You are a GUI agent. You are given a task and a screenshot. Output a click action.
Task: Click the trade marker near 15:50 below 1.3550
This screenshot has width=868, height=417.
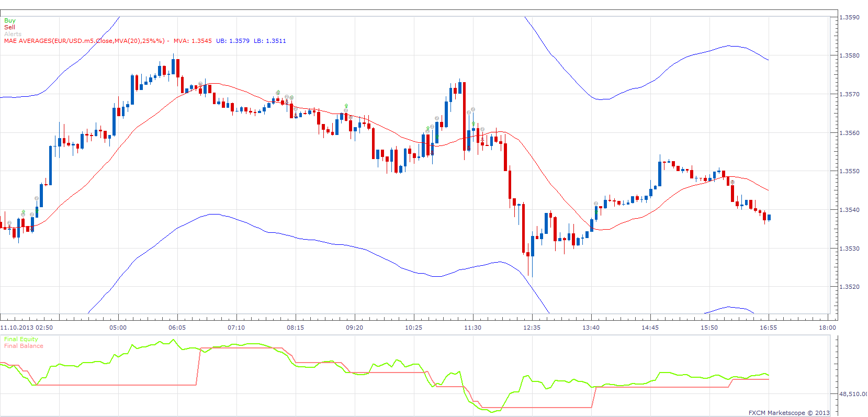tap(732, 182)
